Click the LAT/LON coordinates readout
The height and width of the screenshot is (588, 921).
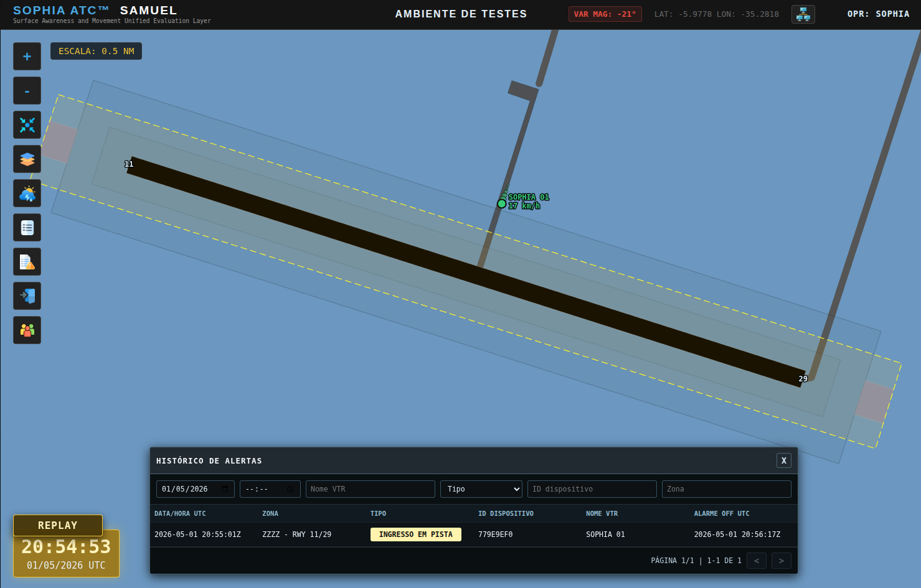pos(716,14)
